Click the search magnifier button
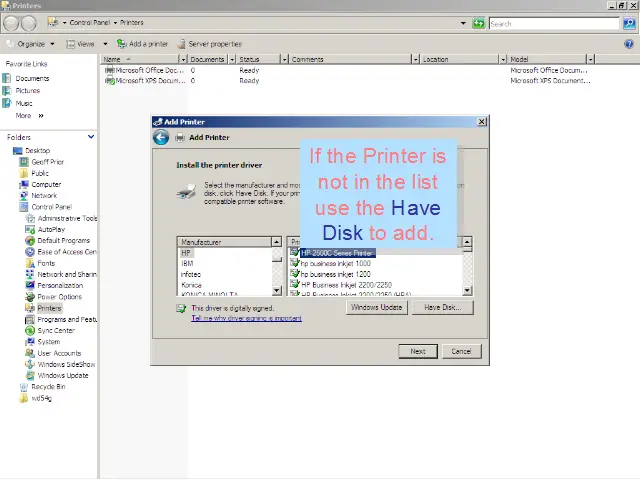This screenshot has width=640, height=480. coord(629,23)
